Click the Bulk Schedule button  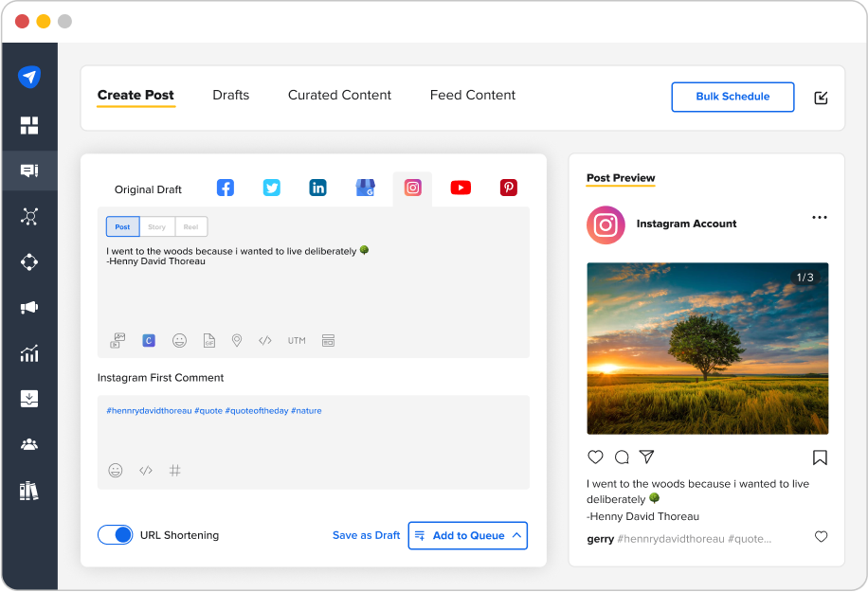pos(732,97)
